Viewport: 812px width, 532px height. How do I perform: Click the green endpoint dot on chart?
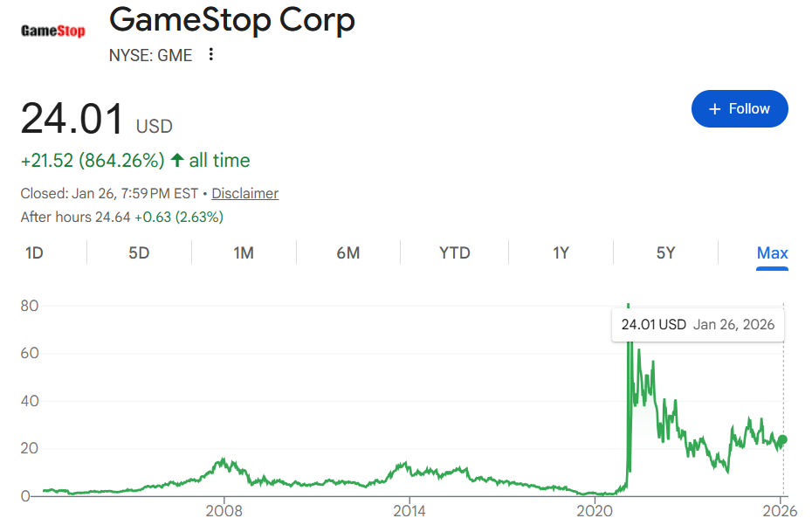pyautogui.click(x=783, y=440)
